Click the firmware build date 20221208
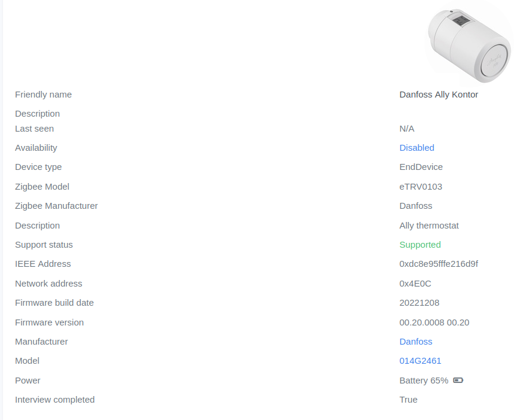517x420 pixels. [x=420, y=303]
